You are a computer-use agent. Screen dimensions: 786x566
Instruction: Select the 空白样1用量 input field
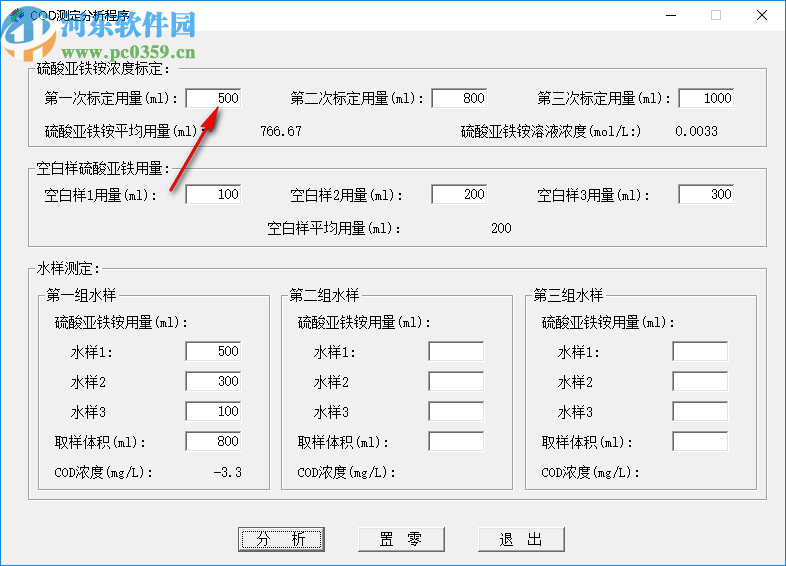214,195
